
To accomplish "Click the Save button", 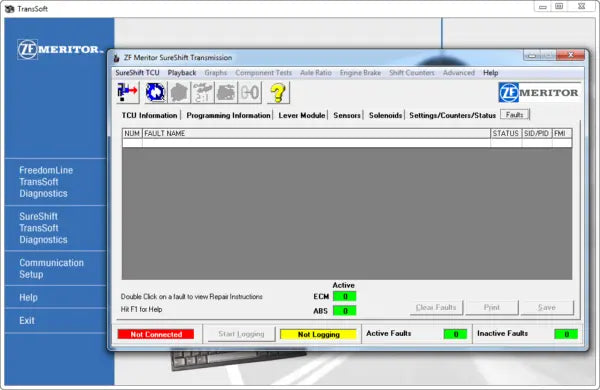I will [x=547, y=307].
